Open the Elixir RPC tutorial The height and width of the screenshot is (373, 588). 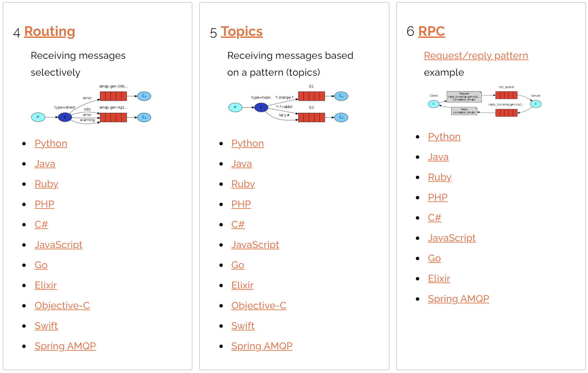(x=439, y=278)
